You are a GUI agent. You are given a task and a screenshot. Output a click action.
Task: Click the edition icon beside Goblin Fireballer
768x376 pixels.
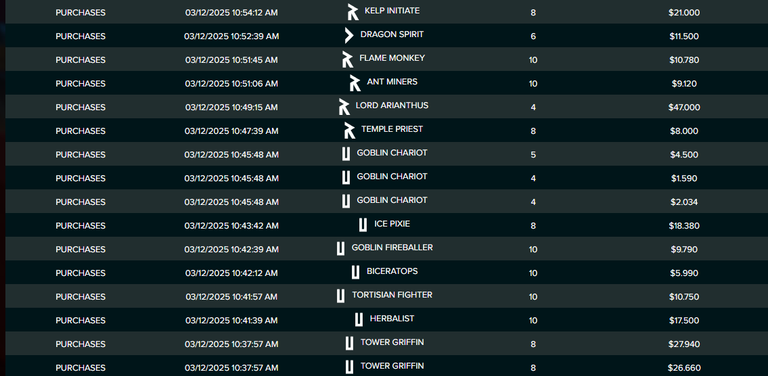340,248
